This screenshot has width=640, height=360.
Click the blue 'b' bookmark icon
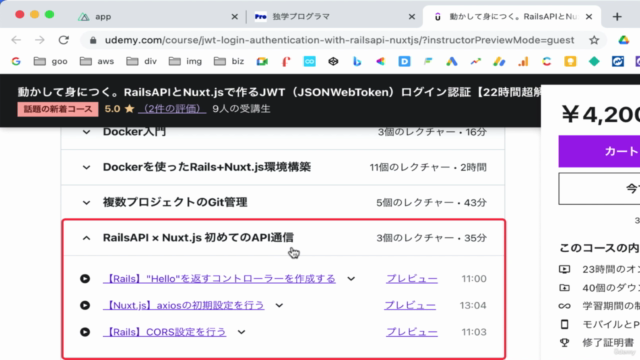(x=357, y=62)
